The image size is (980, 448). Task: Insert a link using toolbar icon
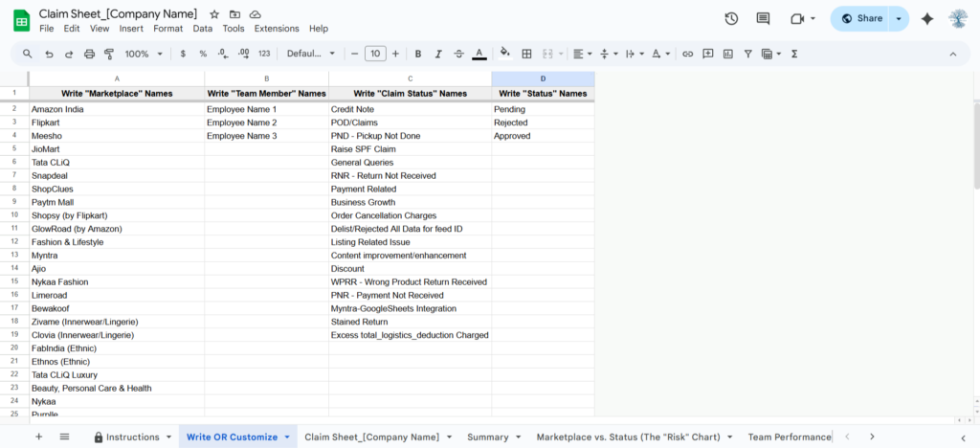pyautogui.click(x=687, y=54)
